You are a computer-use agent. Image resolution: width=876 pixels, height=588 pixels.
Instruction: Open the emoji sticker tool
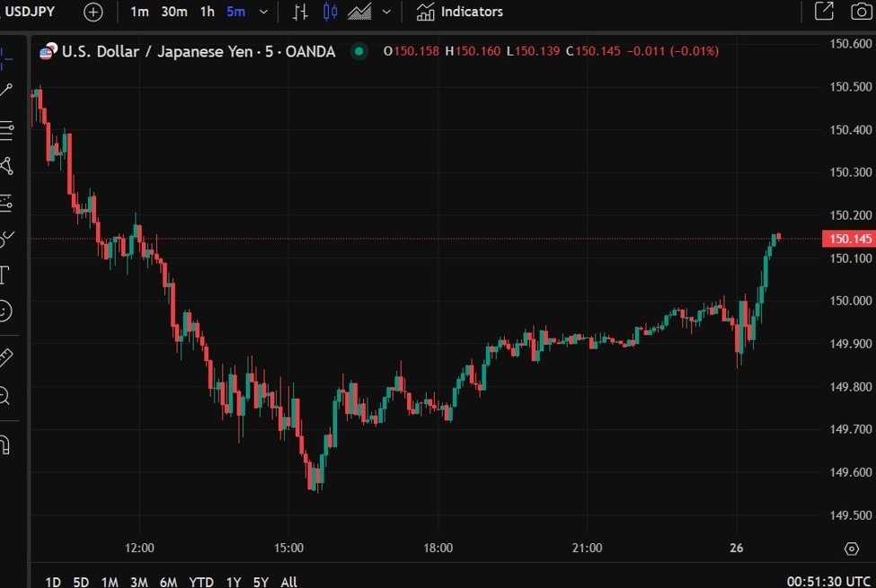5,311
